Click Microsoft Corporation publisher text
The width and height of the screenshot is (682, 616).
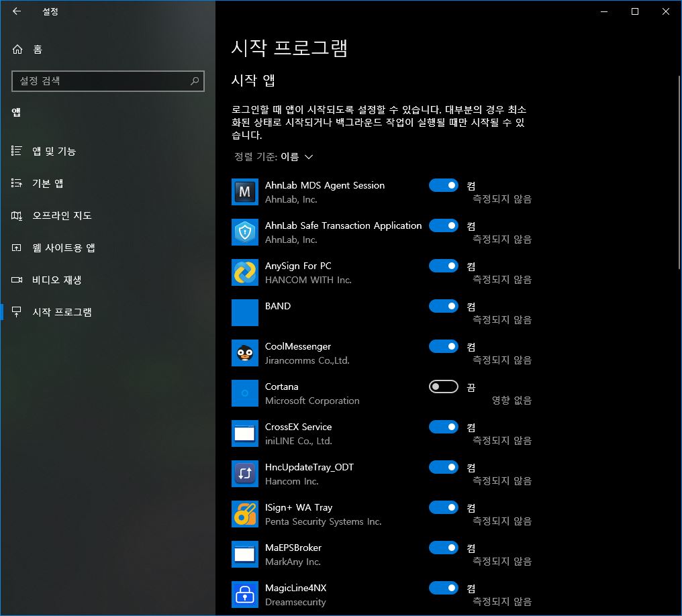(x=312, y=401)
